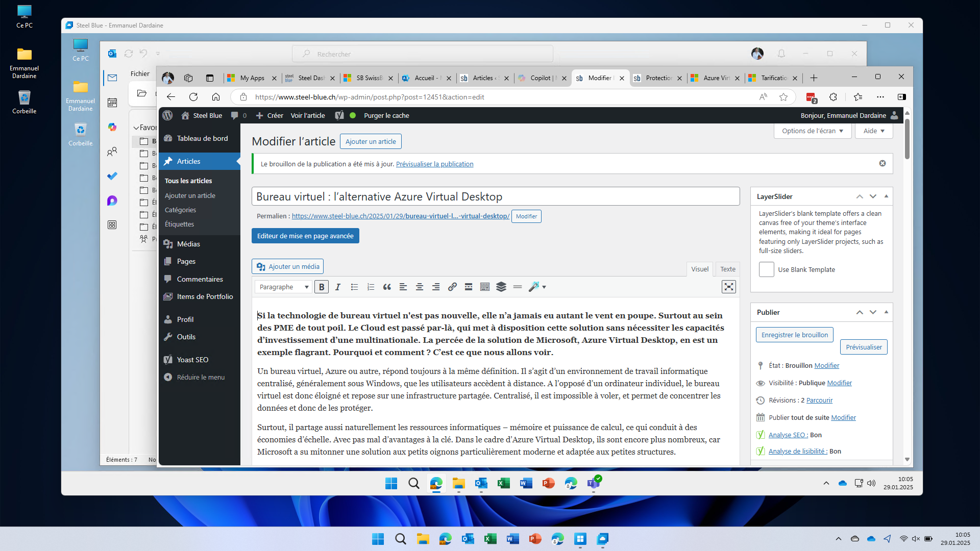Click the Outlook Rechercher search box

(423, 54)
